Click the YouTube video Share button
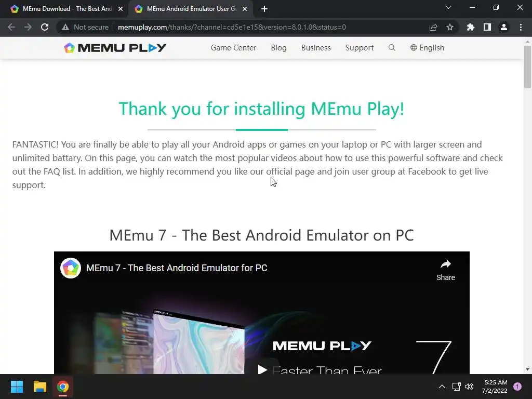Viewport: 532px width, 399px height. pos(445,270)
